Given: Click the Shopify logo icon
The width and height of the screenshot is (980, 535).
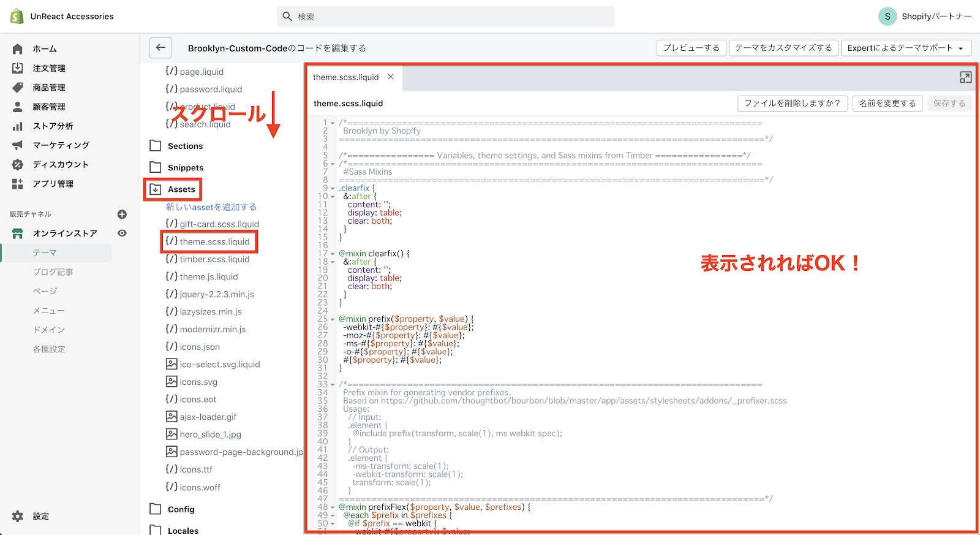Looking at the screenshot, I should pyautogui.click(x=17, y=17).
